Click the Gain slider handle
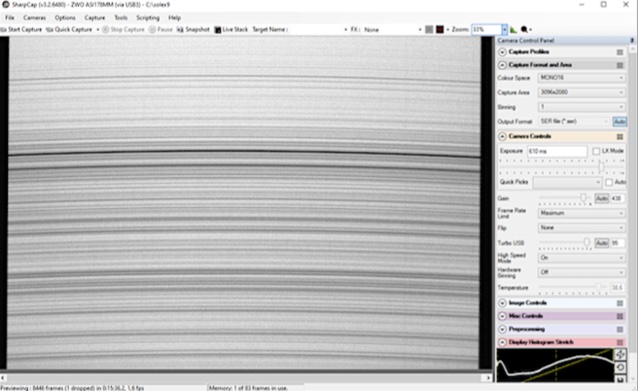This screenshot has width=638, height=391. (583, 198)
